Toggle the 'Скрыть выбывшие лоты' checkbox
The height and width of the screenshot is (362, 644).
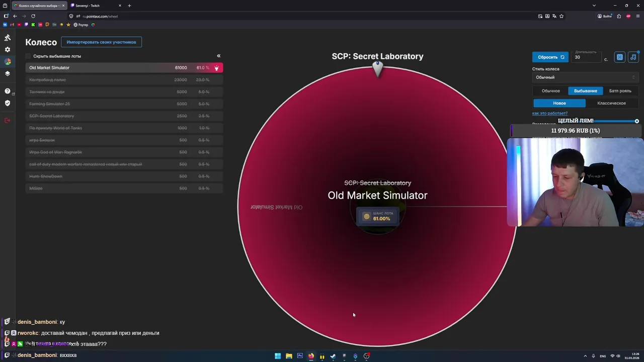(28, 56)
